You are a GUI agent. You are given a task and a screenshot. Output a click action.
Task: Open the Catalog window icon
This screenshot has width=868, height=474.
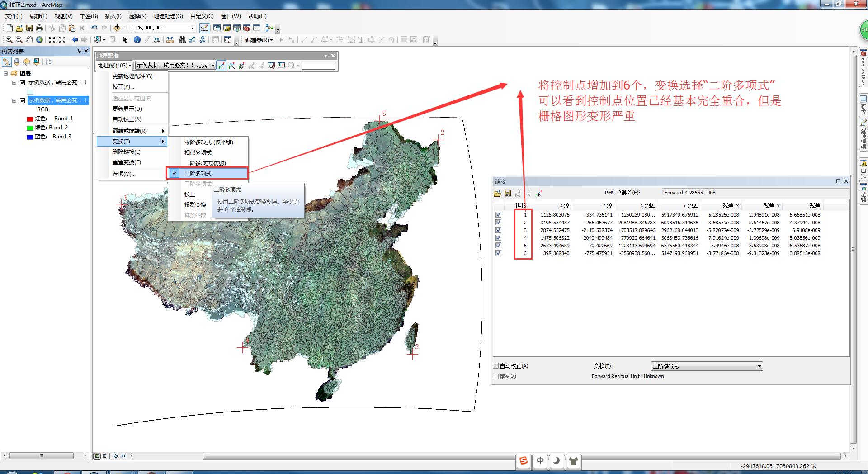coord(227,28)
